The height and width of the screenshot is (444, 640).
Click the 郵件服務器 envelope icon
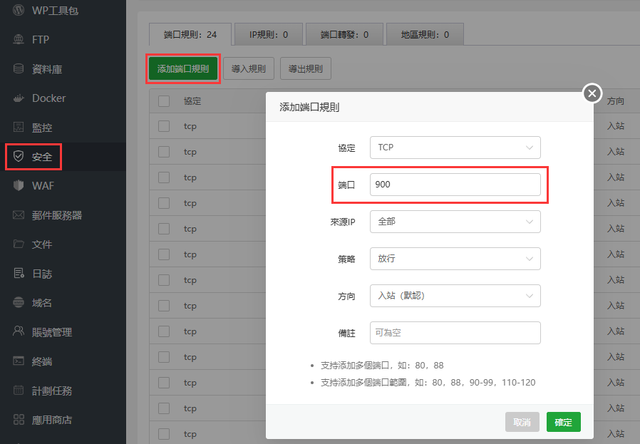[18, 215]
